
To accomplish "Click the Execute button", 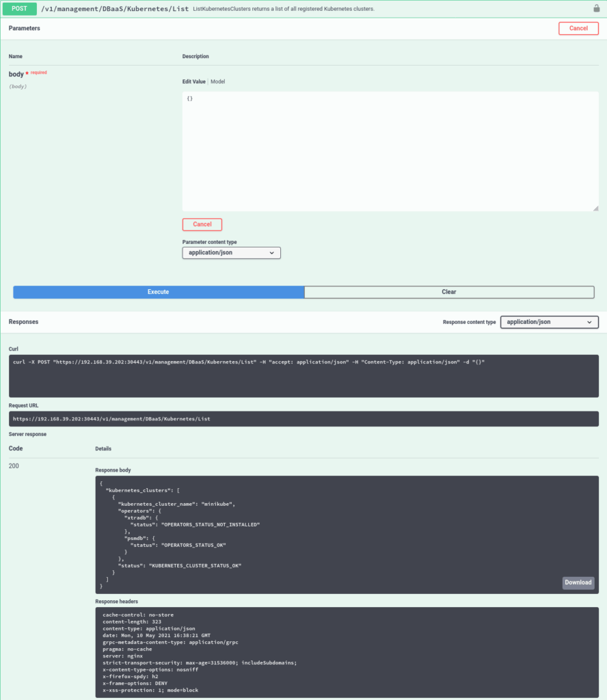I will (x=158, y=292).
